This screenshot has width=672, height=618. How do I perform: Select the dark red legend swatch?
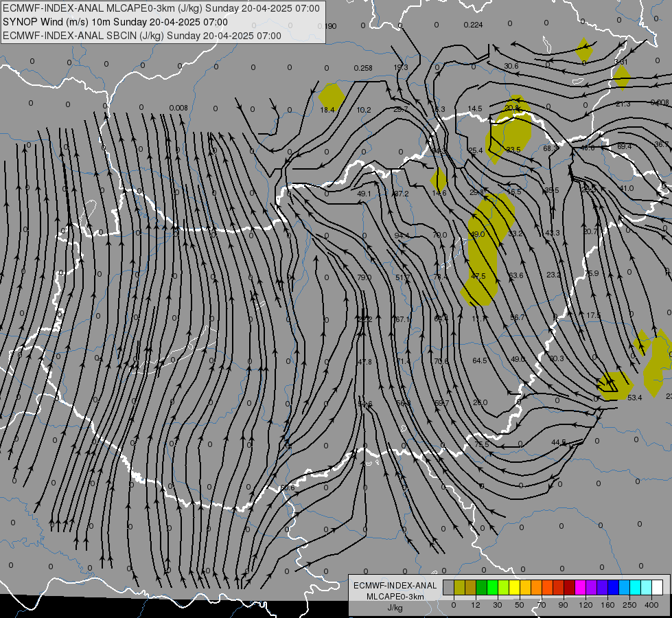pos(569,587)
